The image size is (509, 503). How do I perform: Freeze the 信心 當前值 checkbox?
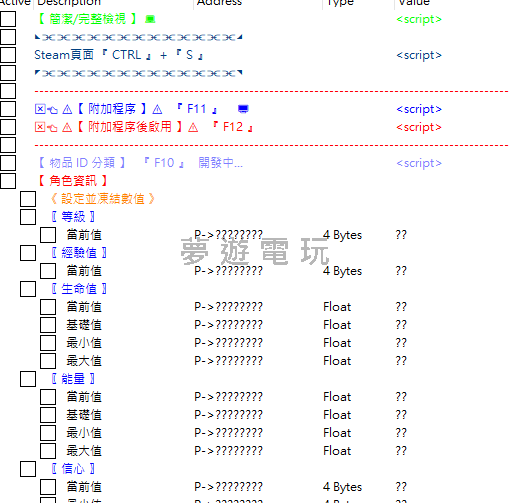[48, 487]
